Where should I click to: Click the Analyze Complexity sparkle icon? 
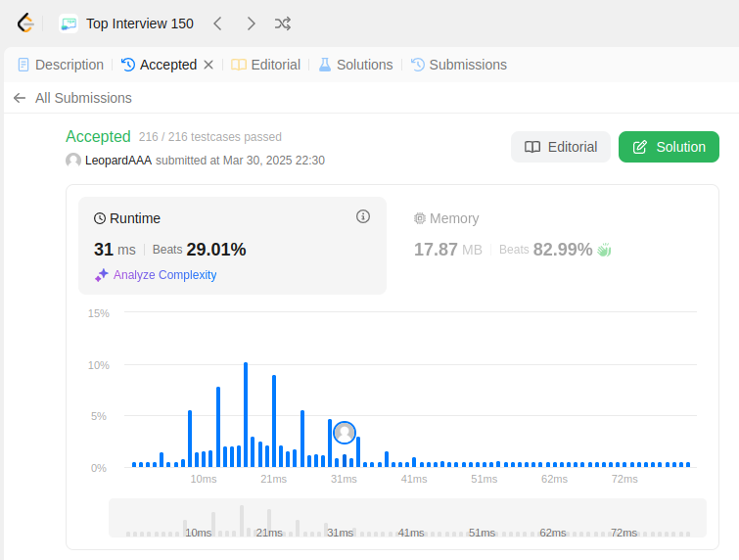coord(102,275)
